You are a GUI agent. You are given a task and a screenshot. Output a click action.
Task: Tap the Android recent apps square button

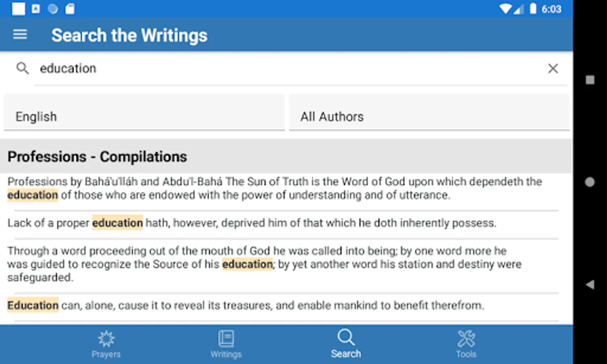pyautogui.click(x=590, y=80)
